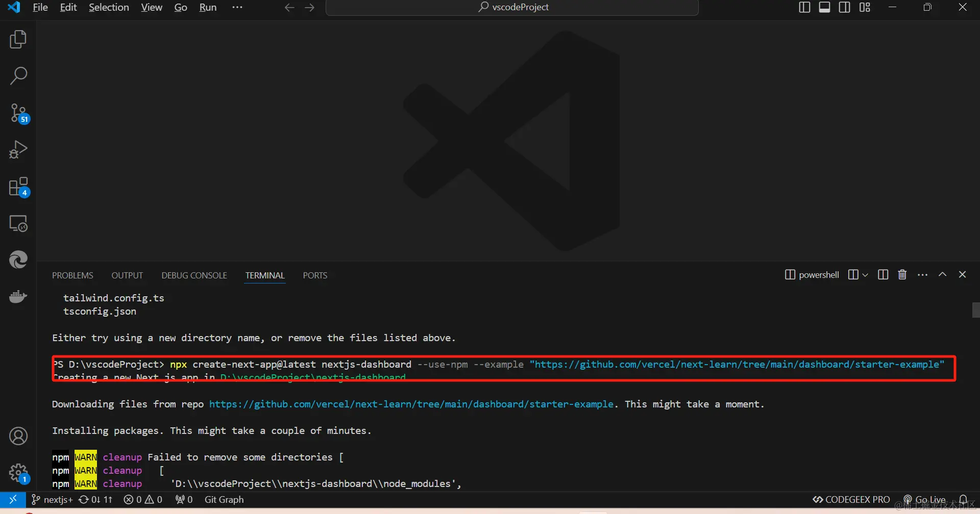Open errors and warnings count
Viewport: 980px width, 514px height.
(143, 500)
